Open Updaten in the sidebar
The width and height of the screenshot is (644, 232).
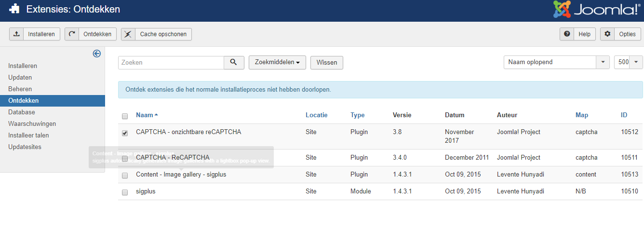pyautogui.click(x=20, y=77)
